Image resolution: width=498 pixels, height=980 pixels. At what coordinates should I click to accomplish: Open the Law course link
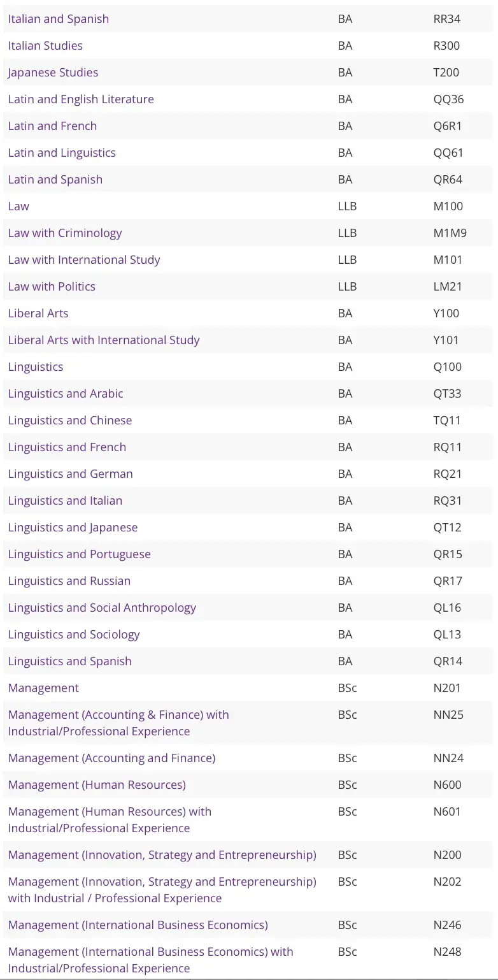(x=18, y=206)
